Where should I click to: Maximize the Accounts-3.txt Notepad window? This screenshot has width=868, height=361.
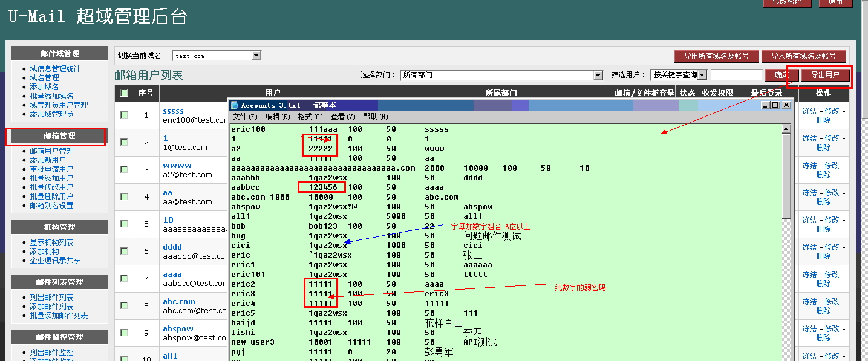pos(775,105)
